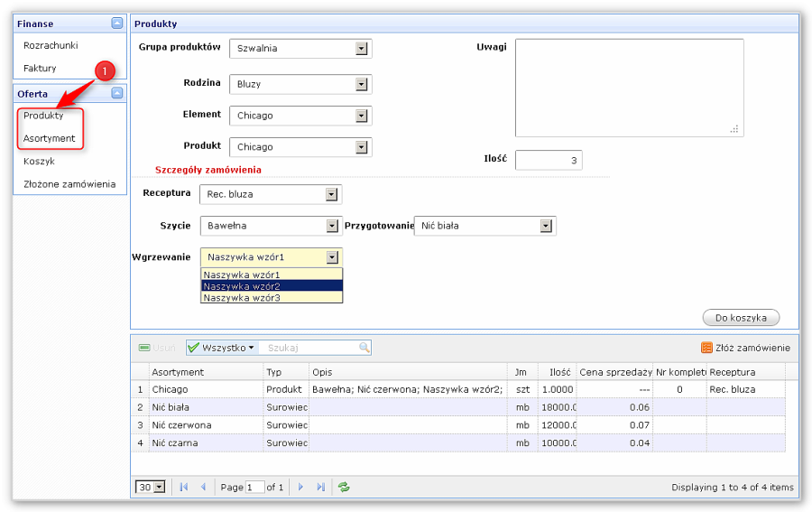Go to the first page icon
The width and height of the screenshot is (812, 512).
(x=184, y=487)
